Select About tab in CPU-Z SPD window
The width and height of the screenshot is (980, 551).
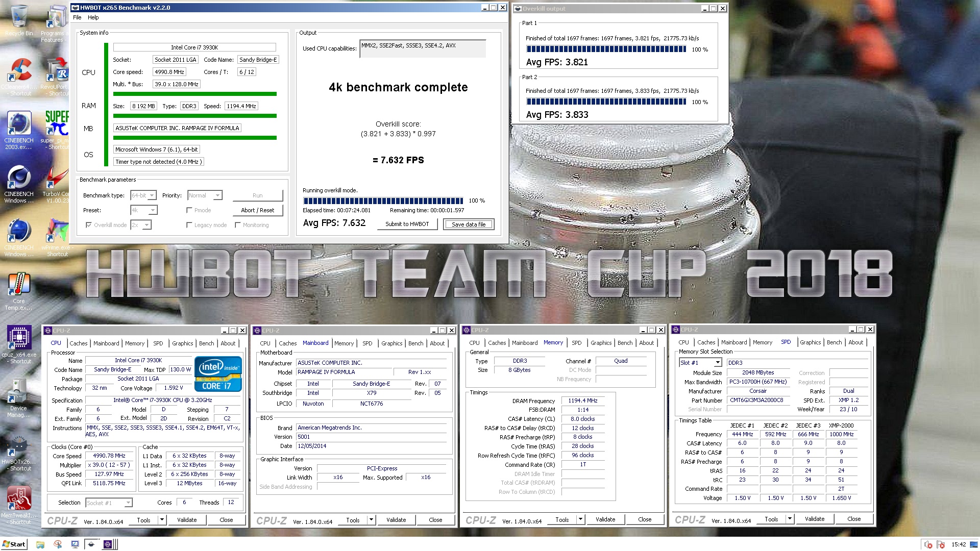pyautogui.click(x=856, y=342)
